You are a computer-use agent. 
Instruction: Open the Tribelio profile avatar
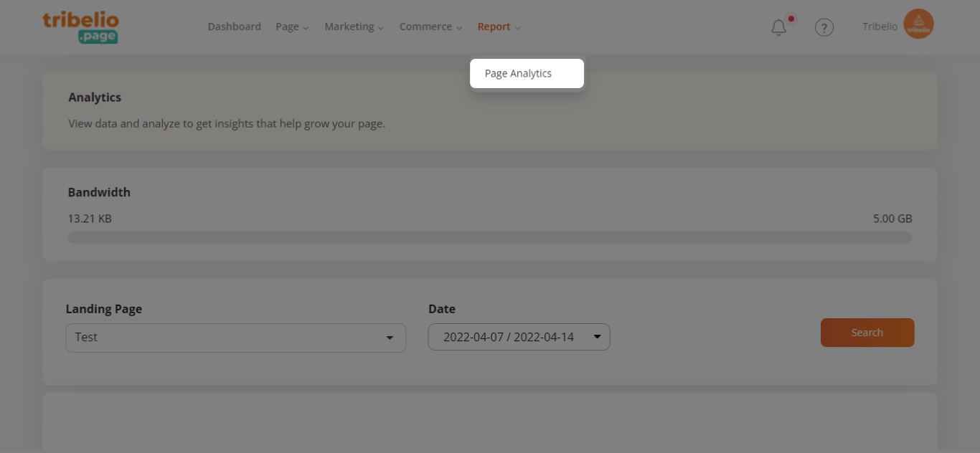point(918,24)
